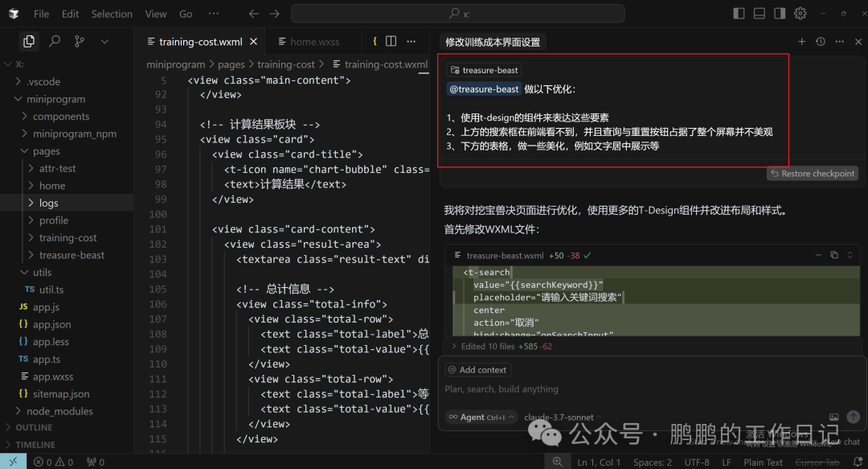
Task: Click the zoom magnifier in status bar
Action: (557, 462)
